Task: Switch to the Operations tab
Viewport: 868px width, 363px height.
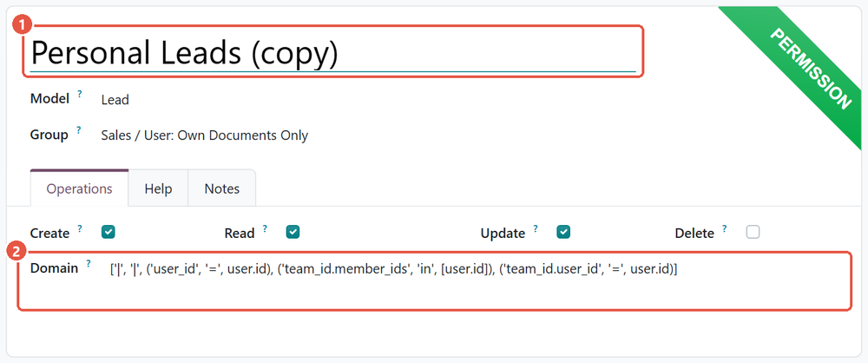Action: pos(79,188)
